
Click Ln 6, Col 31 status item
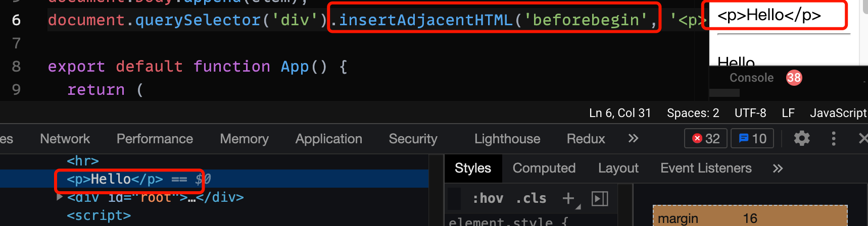[620, 113]
